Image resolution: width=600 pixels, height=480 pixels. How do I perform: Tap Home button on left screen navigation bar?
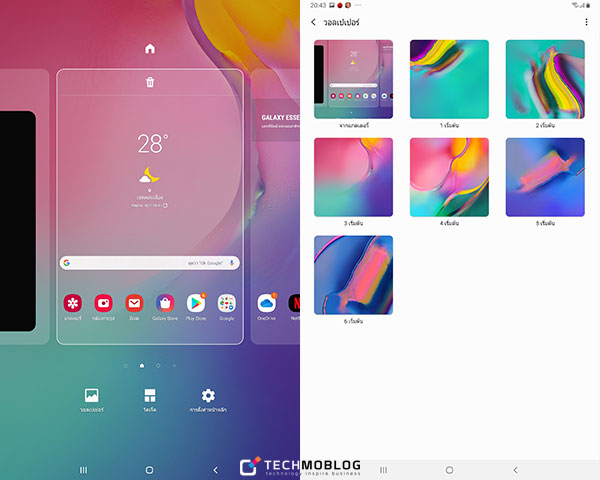tap(150, 470)
